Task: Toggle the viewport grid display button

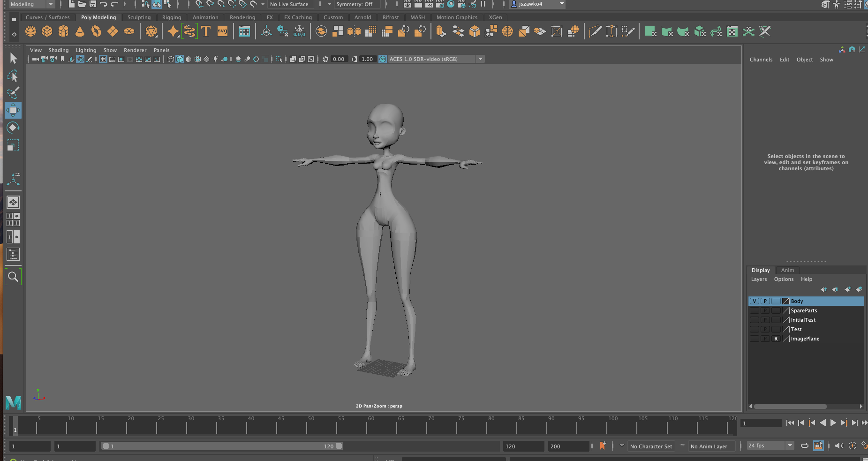Action: point(103,59)
